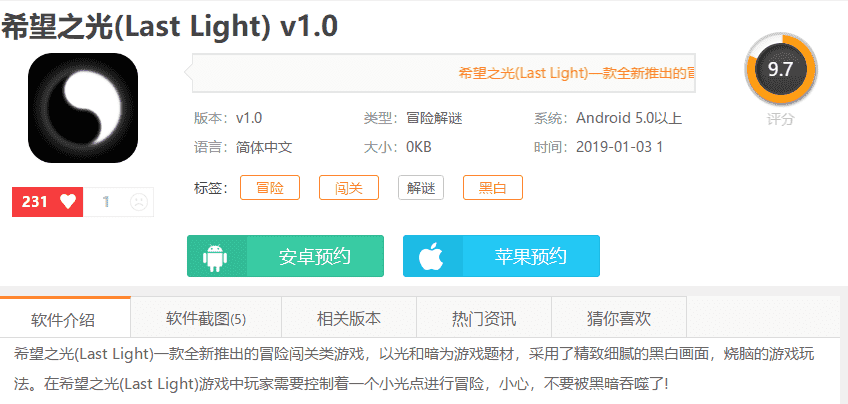This screenshot has height=404, width=848.
Task: Select the 冒险 tag
Action: 270,187
